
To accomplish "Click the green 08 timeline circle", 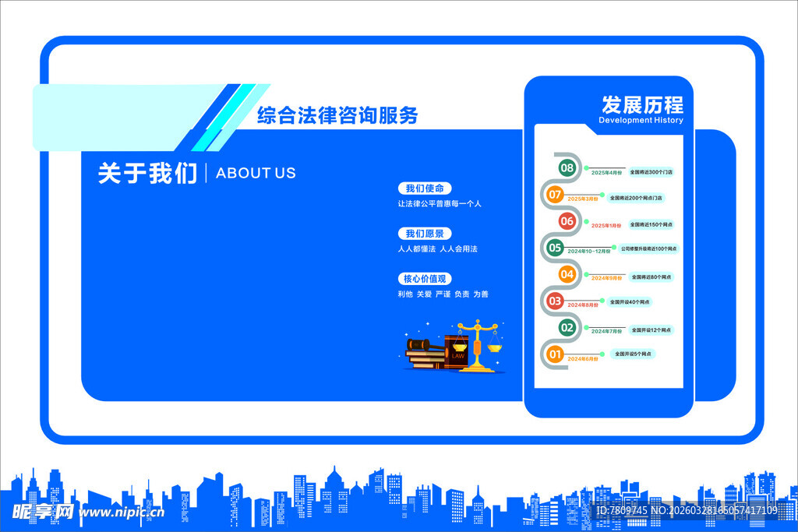I will tap(567, 168).
